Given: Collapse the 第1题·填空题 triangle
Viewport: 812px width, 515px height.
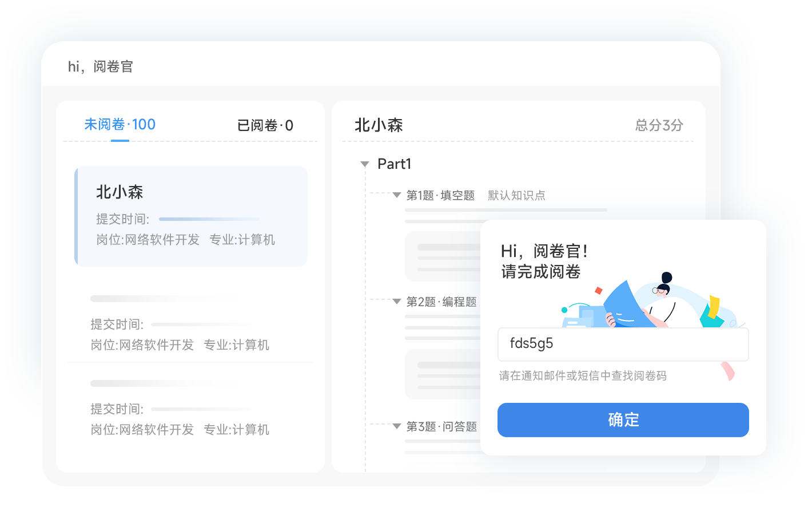Looking at the screenshot, I should [x=396, y=195].
